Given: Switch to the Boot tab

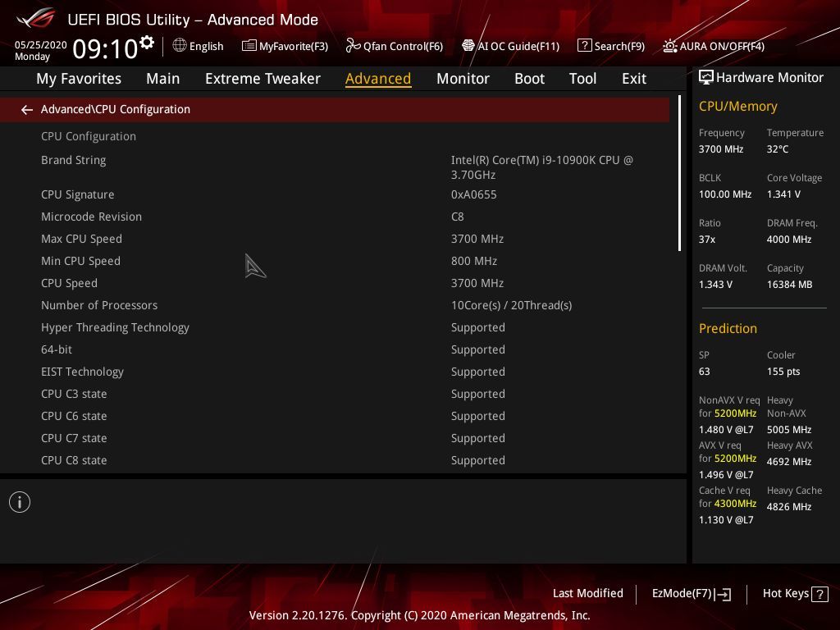Looking at the screenshot, I should point(529,79).
